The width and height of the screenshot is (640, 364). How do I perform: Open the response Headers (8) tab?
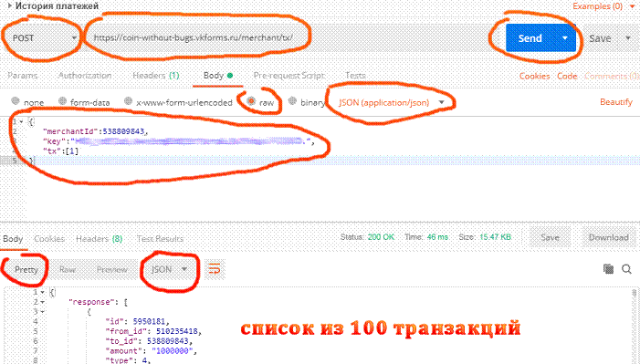[x=100, y=239]
